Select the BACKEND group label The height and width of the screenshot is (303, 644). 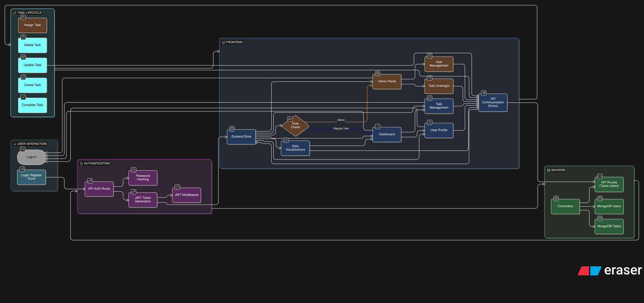tap(556, 170)
